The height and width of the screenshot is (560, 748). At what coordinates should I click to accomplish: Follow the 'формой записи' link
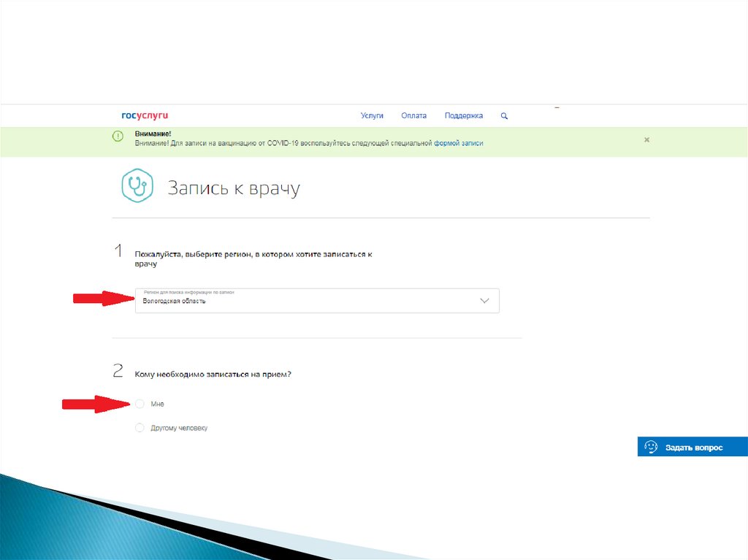pos(459,143)
